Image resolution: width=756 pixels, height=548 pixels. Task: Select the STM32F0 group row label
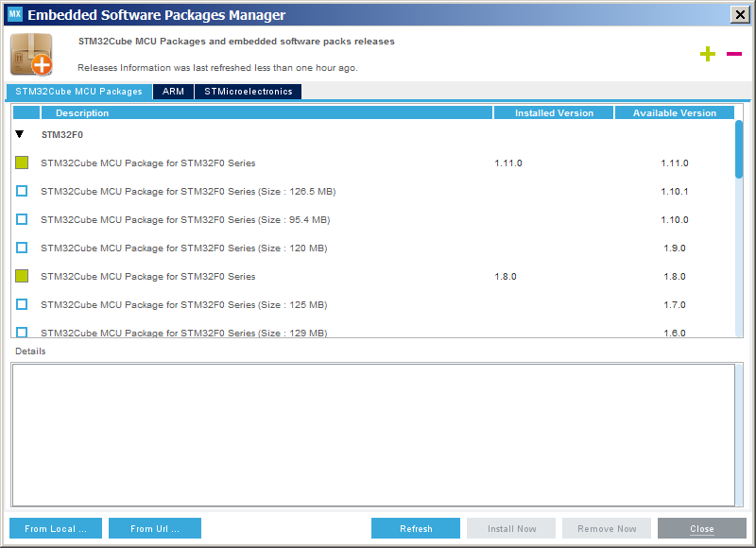pyautogui.click(x=62, y=134)
